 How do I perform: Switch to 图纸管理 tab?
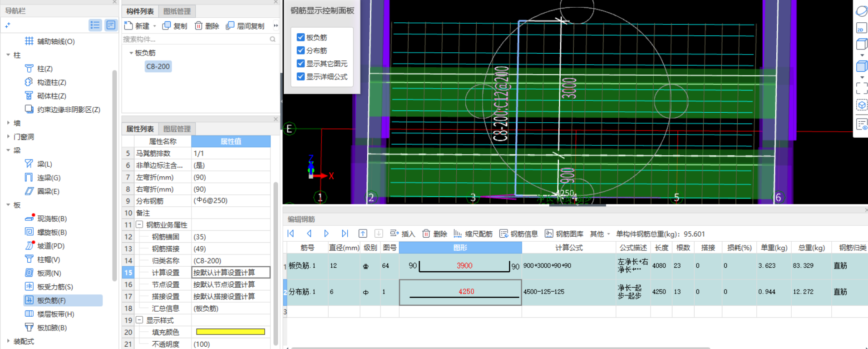(x=177, y=11)
